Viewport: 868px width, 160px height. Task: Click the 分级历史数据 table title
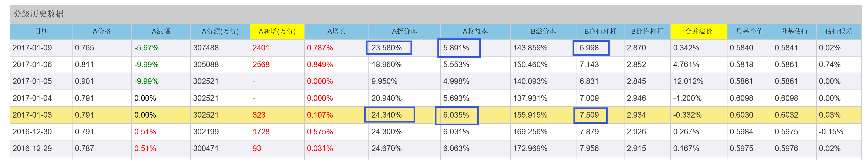click(38, 14)
